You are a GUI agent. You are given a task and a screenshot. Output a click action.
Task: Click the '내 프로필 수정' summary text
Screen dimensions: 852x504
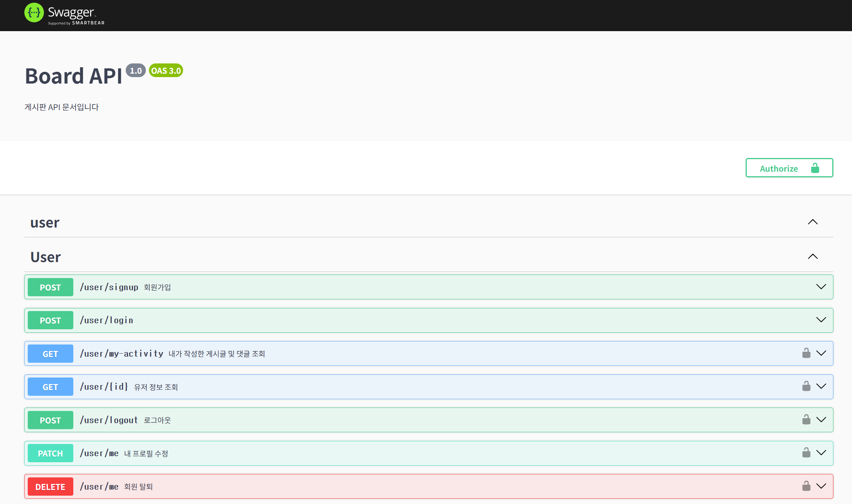pos(146,453)
